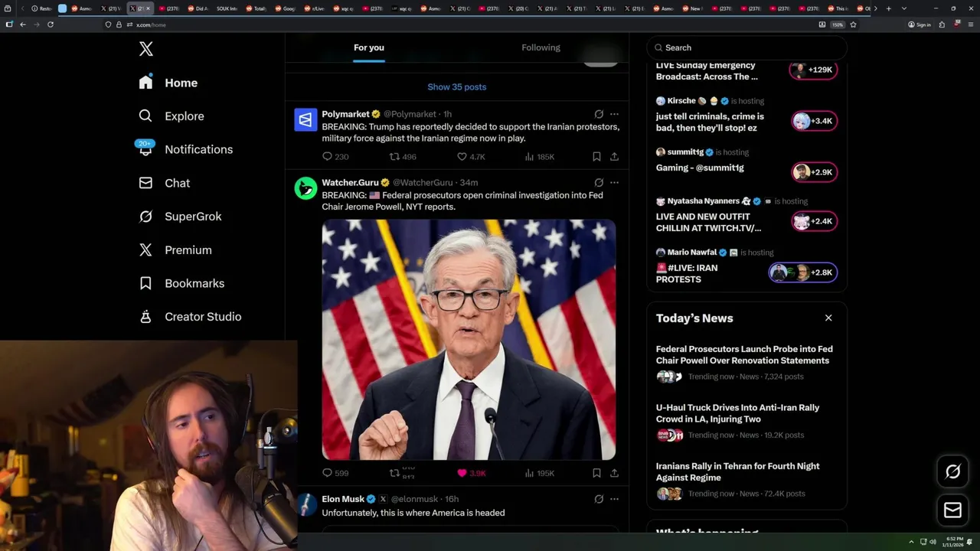Image resolution: width=980 pixels, height=551 pixels.
Task: Ask Grok about the Polymarket post
Action: 599,114
